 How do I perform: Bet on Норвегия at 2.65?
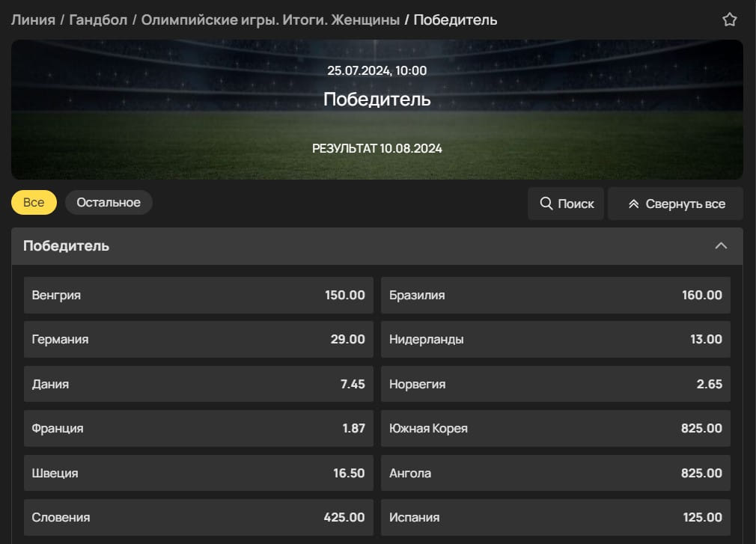coord(555,385)
